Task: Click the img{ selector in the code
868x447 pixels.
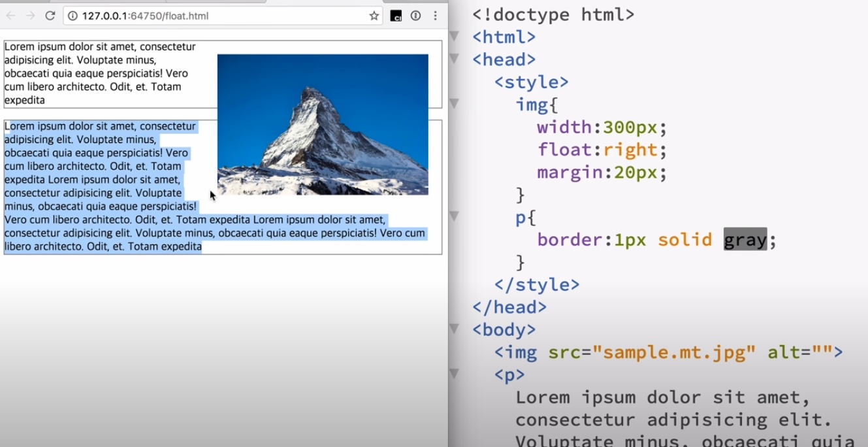Action: pos(537,105)
